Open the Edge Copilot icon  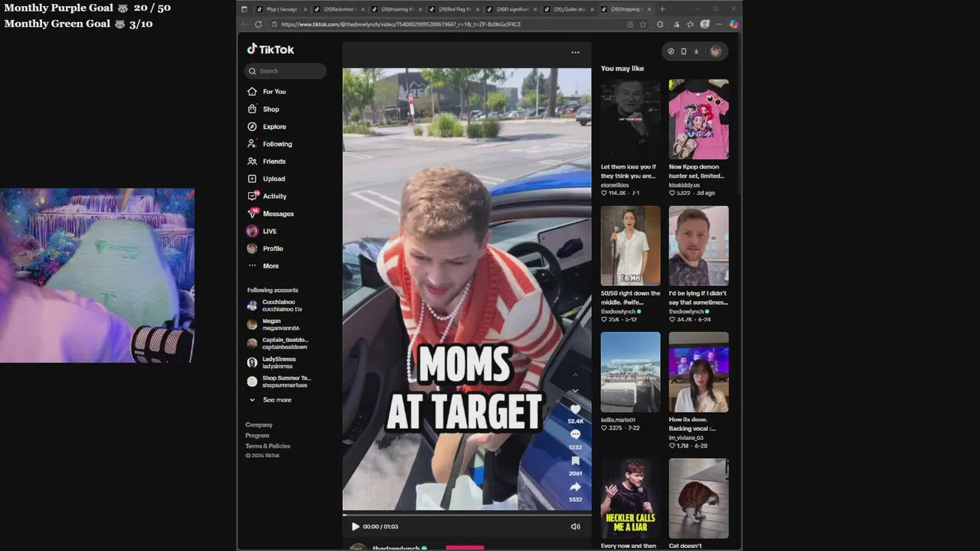pyautogui.click(x=733, y=24)
